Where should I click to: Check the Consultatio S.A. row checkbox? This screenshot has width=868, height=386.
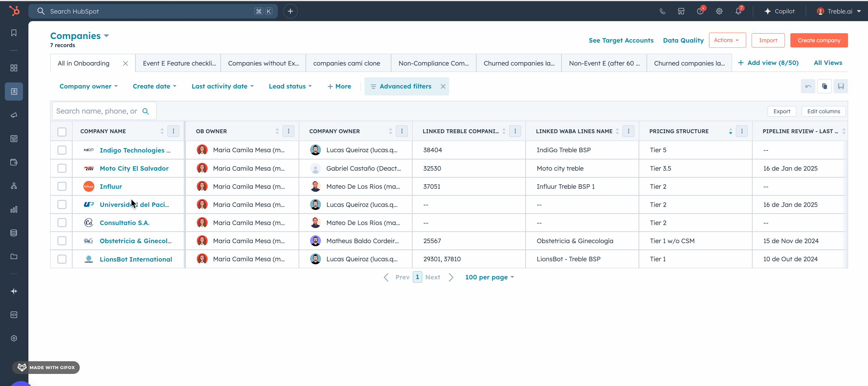(62, 223)
